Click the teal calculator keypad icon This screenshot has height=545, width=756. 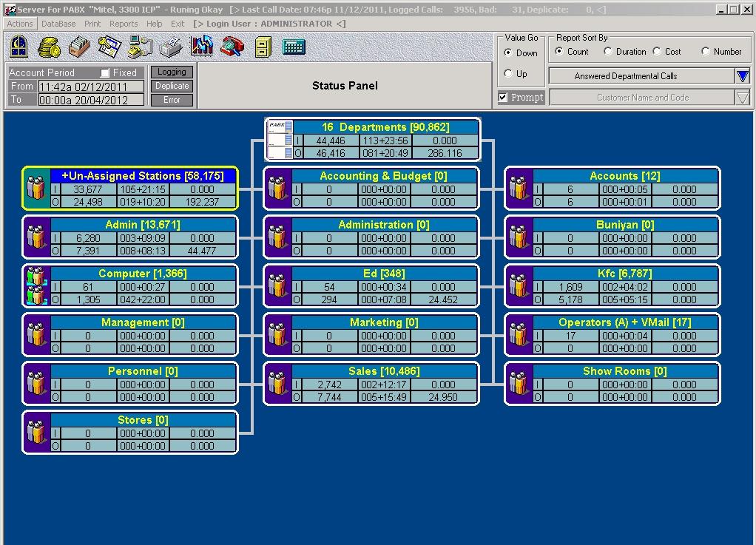point(294,47)
